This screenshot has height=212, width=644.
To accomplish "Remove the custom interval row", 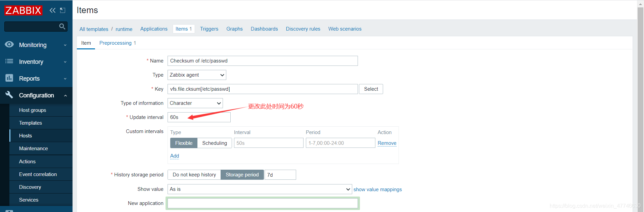I will coord(387,143).
